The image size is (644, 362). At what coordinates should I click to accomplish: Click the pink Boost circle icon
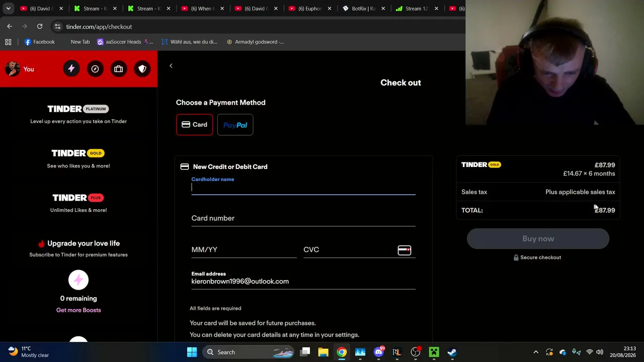tap(78, 280)
